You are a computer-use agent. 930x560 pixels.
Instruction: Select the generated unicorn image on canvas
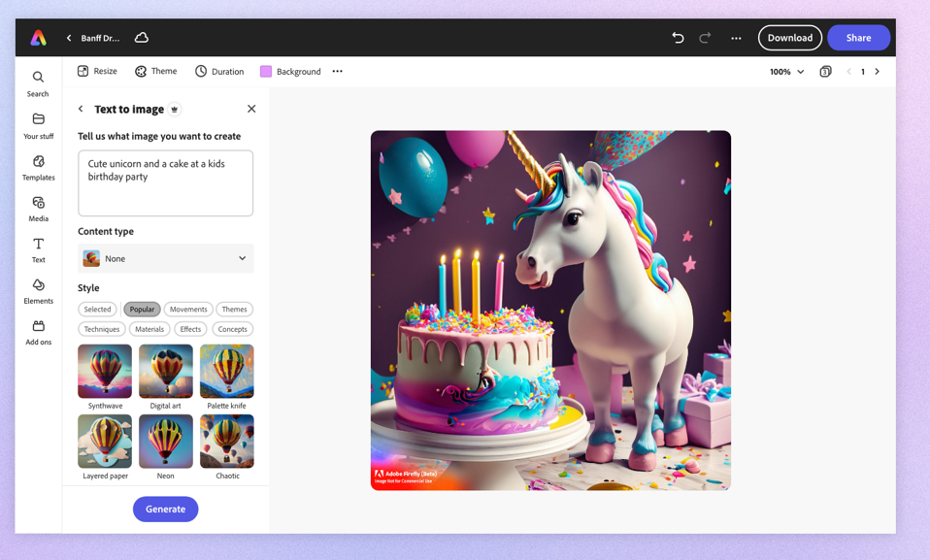[x=550, y=311]
